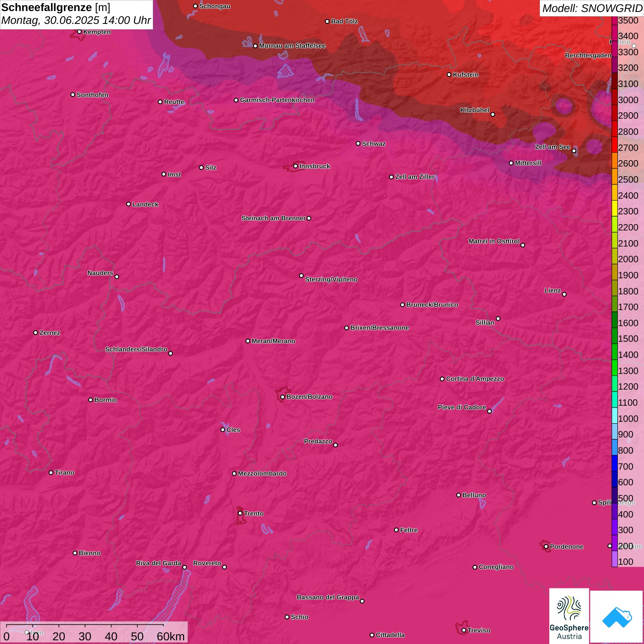Click the Meran/Merano marker
The width and height of the screenshot is (644, 644).
(x=247, y=341)
